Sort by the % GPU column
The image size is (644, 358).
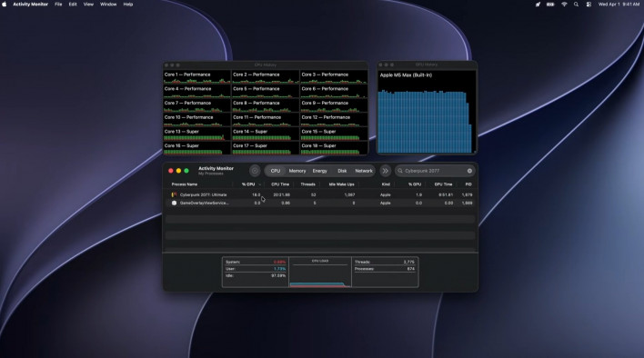[415, 184]
